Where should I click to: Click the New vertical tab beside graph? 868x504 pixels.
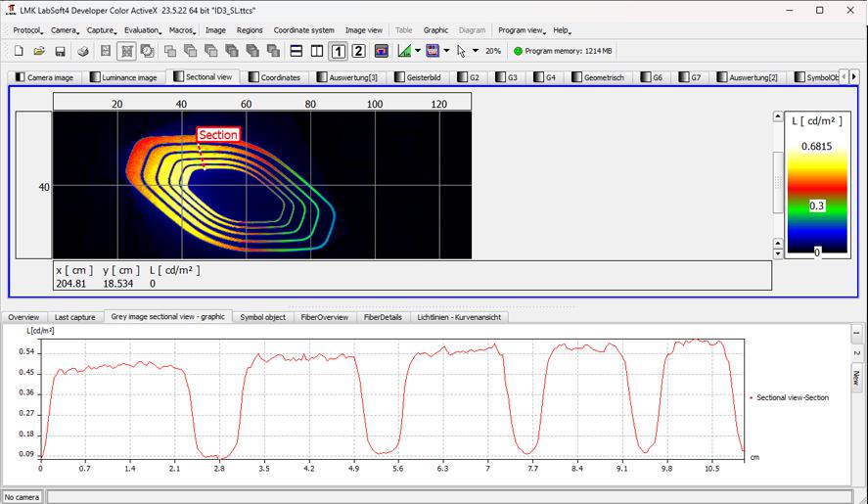[x=856, y=378]
